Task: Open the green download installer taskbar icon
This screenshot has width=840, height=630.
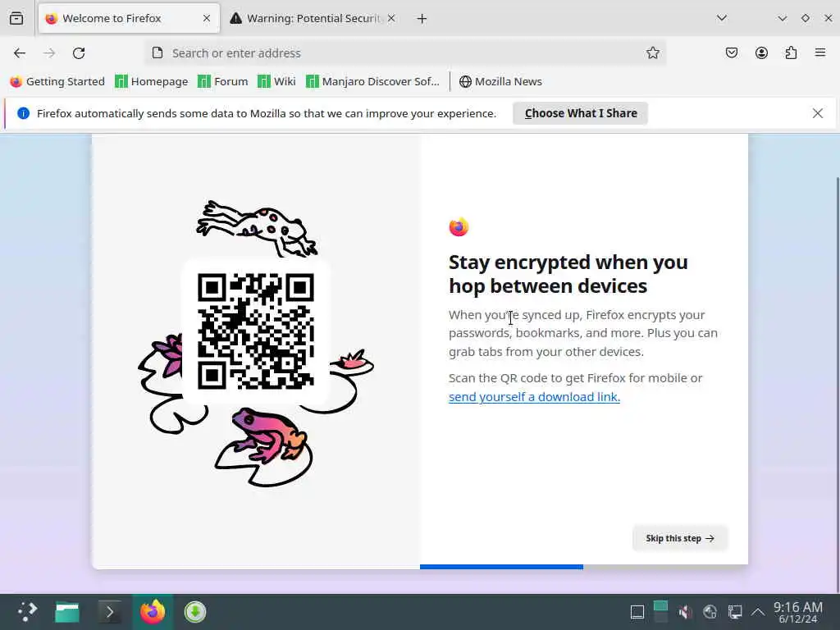Action: pos(195,612)
